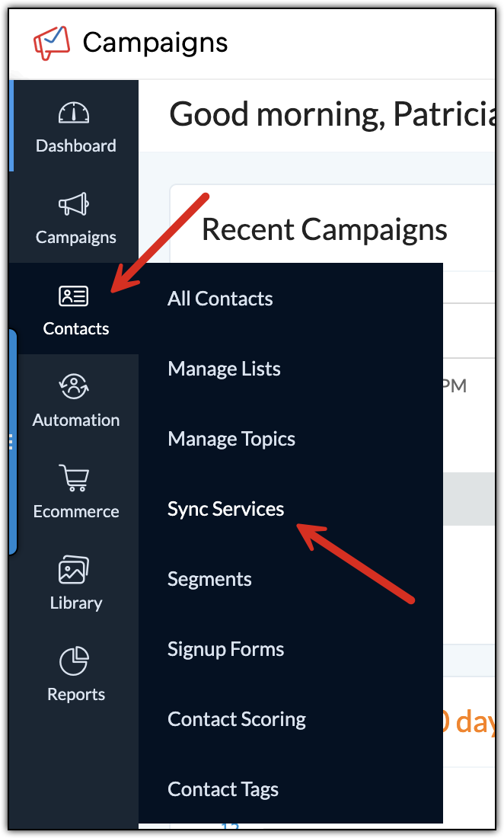Click the Recent Campaigns heading
Image resolution: width=504 pixels, height=838 pixels.
click(x=324, y=229)
